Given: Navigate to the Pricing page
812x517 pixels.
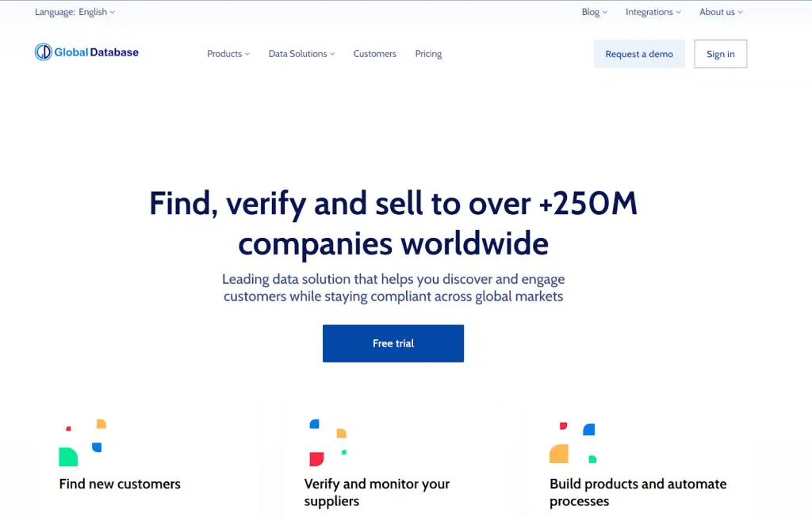Looking at the screenshot, I should [x=428, y=54].
